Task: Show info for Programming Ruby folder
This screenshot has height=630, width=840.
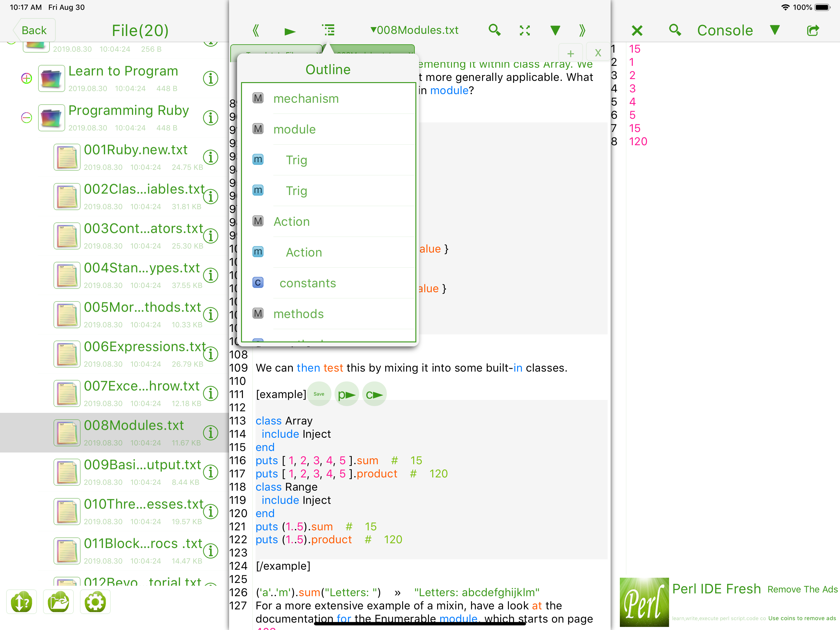Action: click(x=210, y=118)
